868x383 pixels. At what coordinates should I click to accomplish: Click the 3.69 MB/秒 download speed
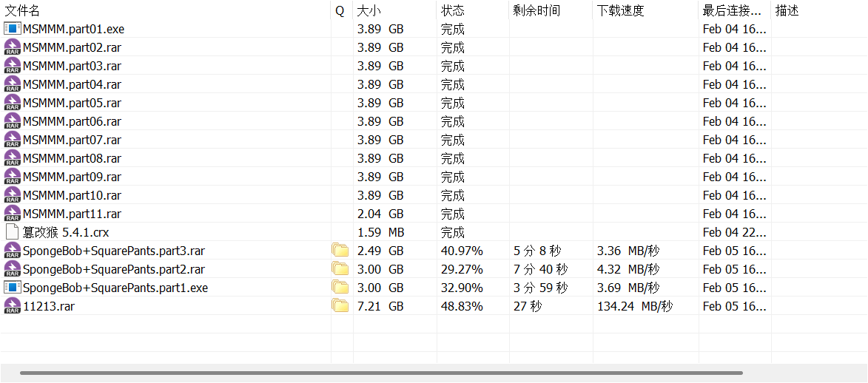tap(628, 288)
